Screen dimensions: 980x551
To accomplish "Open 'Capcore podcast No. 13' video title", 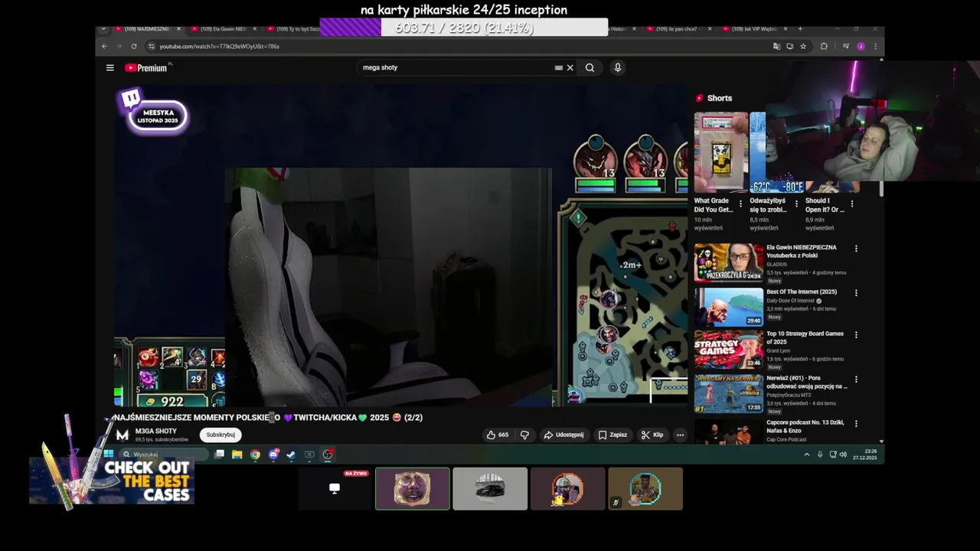I will (x=805, y=426).
